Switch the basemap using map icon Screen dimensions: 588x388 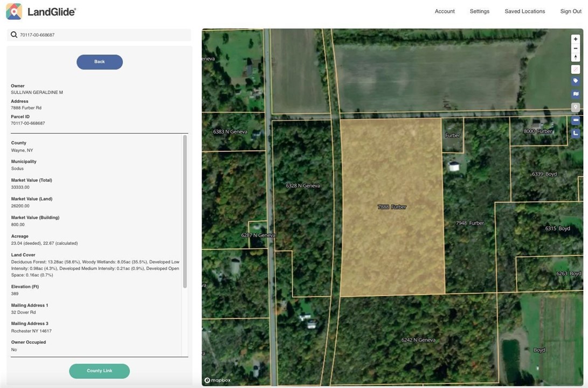tap(575, 94)
